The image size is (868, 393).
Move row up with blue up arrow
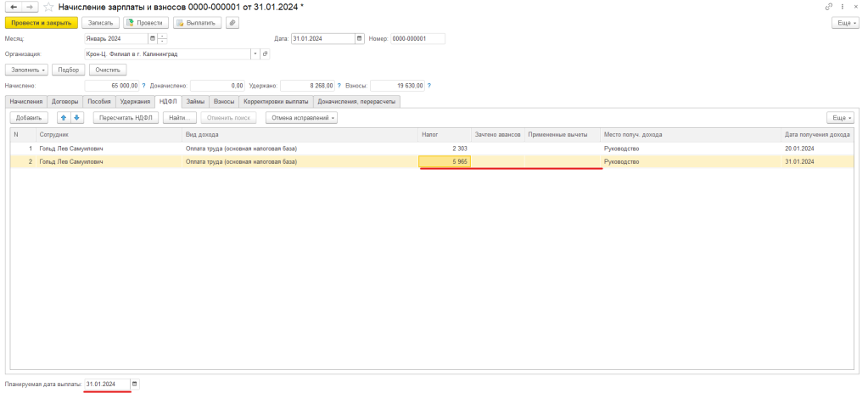[x=63, y=118]
